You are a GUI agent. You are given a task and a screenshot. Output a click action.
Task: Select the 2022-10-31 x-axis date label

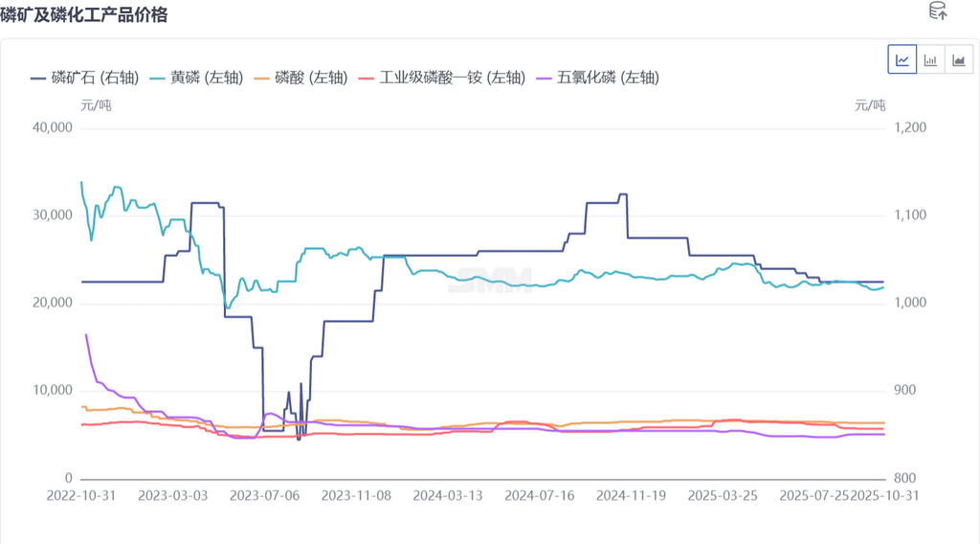tap(81, 495)
